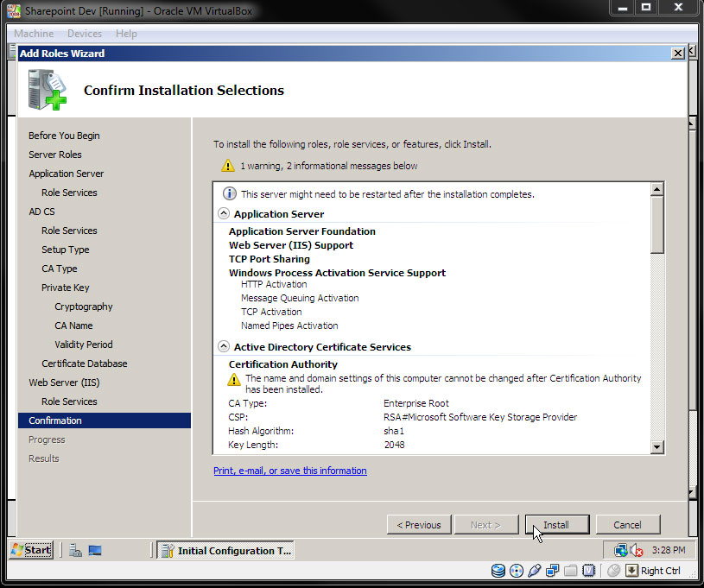Click the VirtualBox virtualization chip icon
Image resolution: width=704 pixels, height=588 pixels.
[588, 571]
